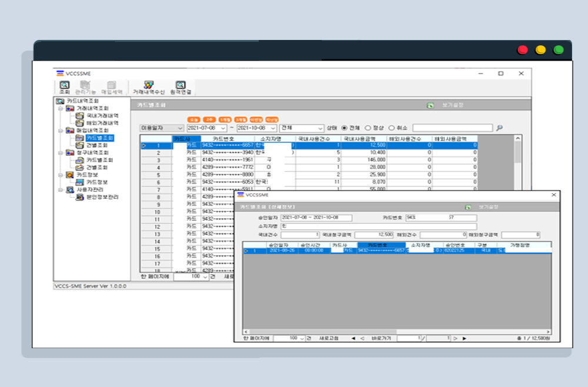Click the 카드번호 column header in main table
This screenshot has height=387, width=588.
tap(228, 139)
